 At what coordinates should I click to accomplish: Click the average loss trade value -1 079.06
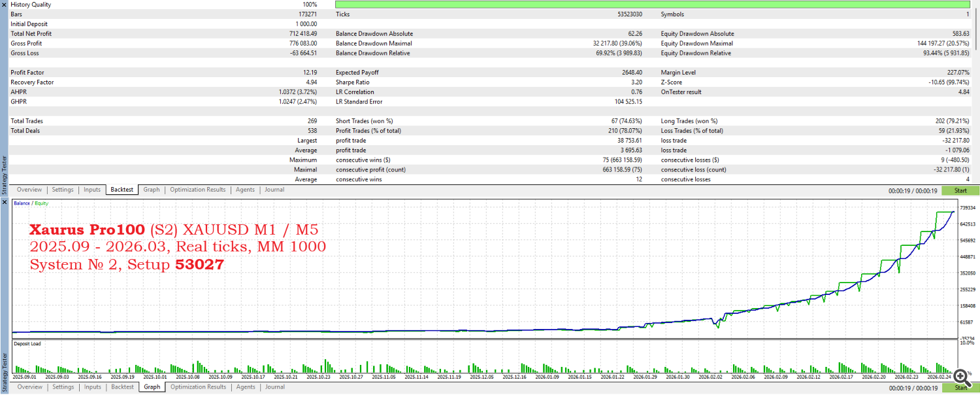tap(956, 150)
